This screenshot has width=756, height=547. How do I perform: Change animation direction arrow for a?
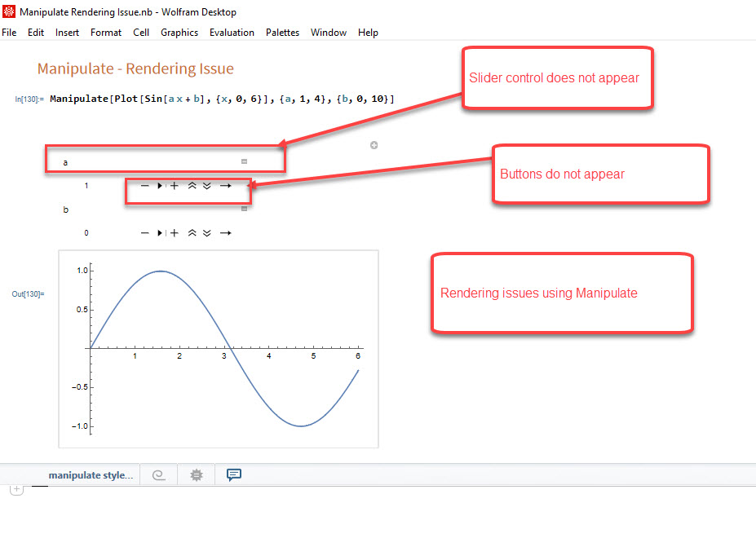[x=226, y=186]
